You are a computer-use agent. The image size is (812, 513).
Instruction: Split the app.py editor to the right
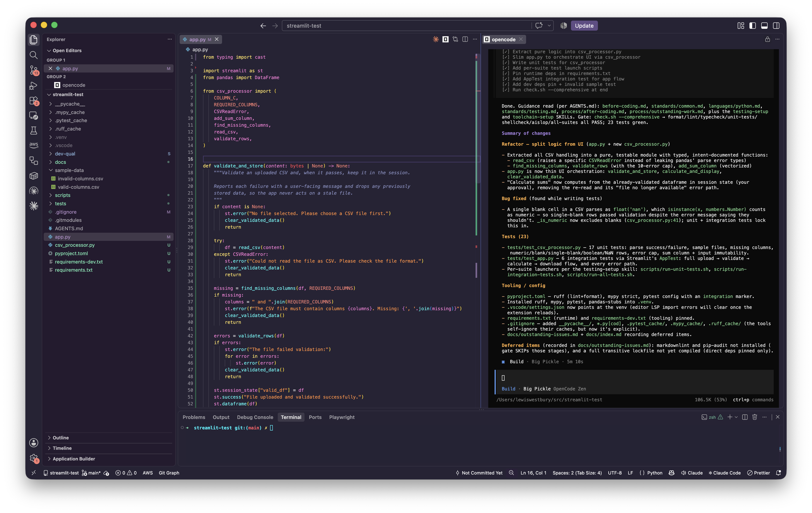coord(465,39)
